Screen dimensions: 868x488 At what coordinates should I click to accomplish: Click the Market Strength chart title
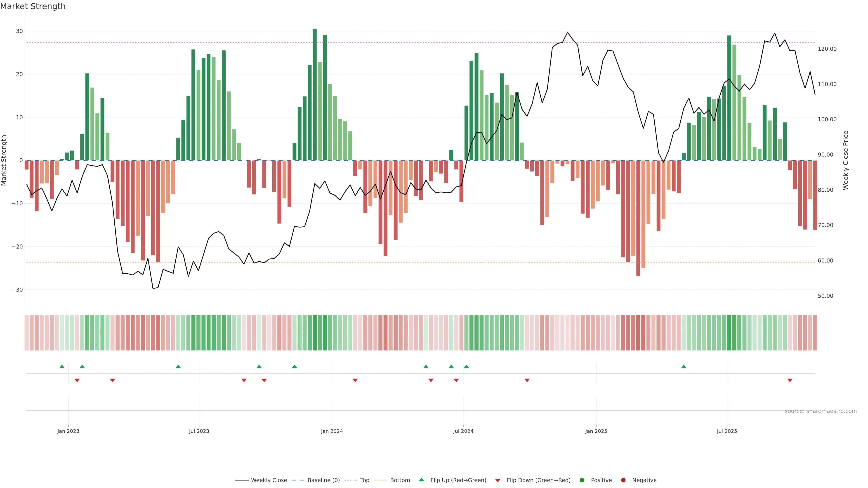click(33, 6)
